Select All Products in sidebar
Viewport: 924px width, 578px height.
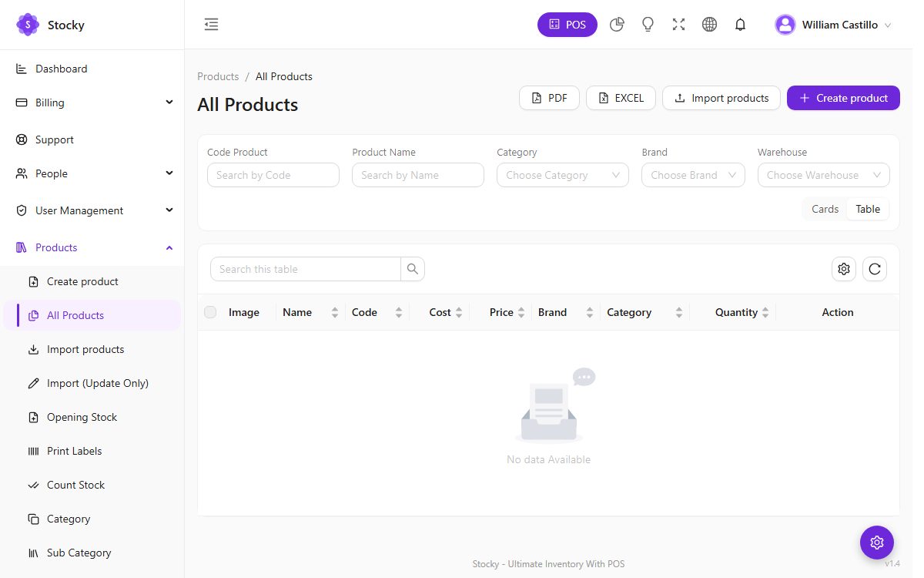pos(92,315)
